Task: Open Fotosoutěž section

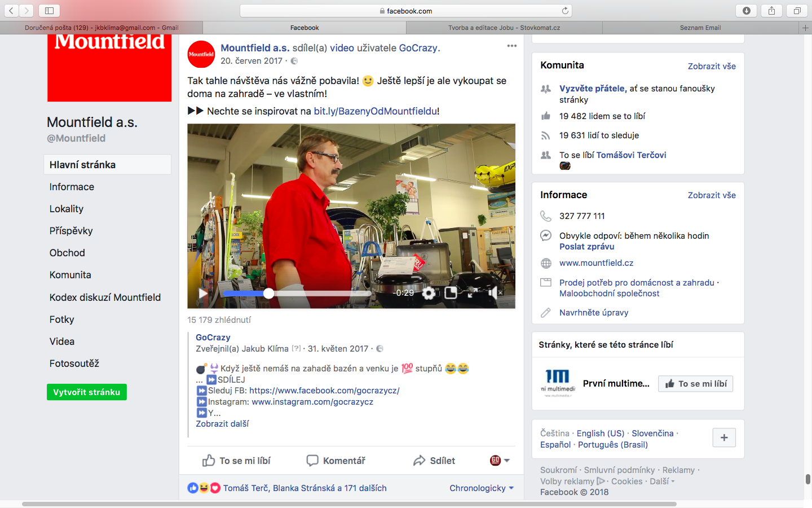Action: pos(74,364)
